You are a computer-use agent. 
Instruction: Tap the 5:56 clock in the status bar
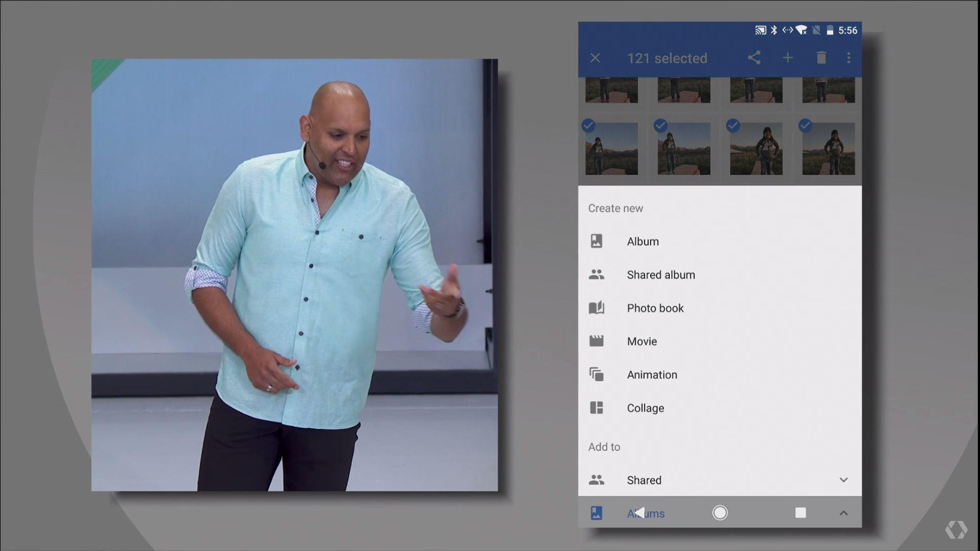[x=848, y=31]
